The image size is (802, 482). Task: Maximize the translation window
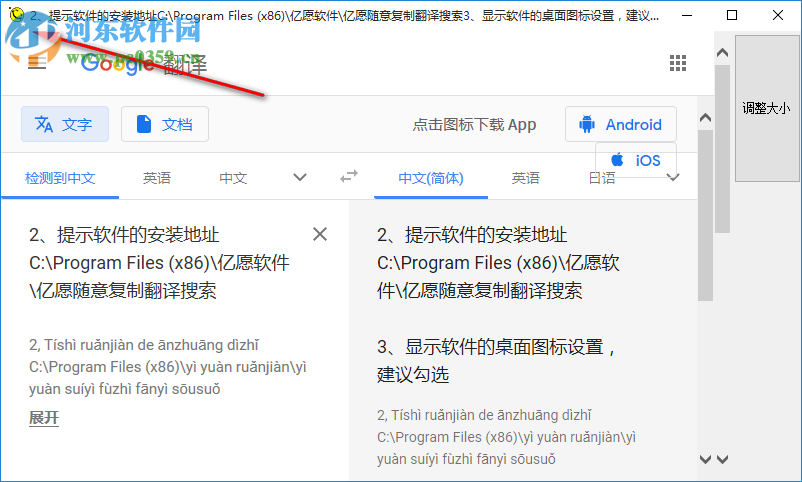732,15
